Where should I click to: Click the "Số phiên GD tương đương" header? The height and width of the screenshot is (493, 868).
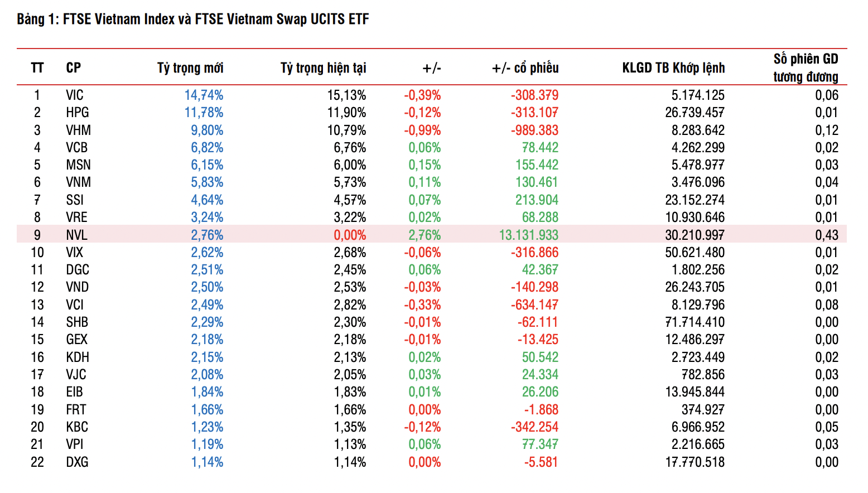806,67
